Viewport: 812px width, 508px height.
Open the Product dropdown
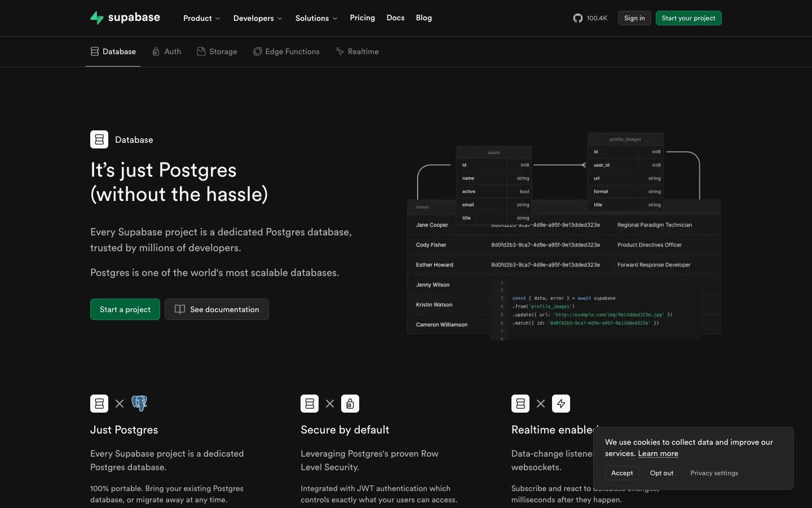201,18
